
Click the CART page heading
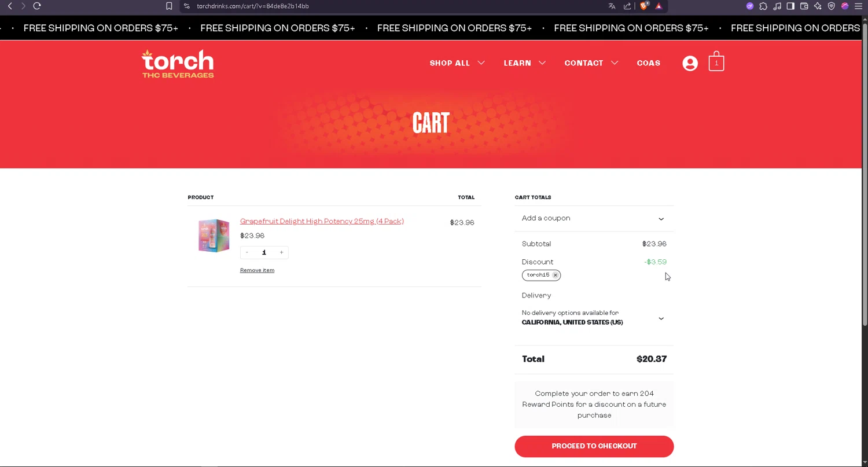coord(431,123)
